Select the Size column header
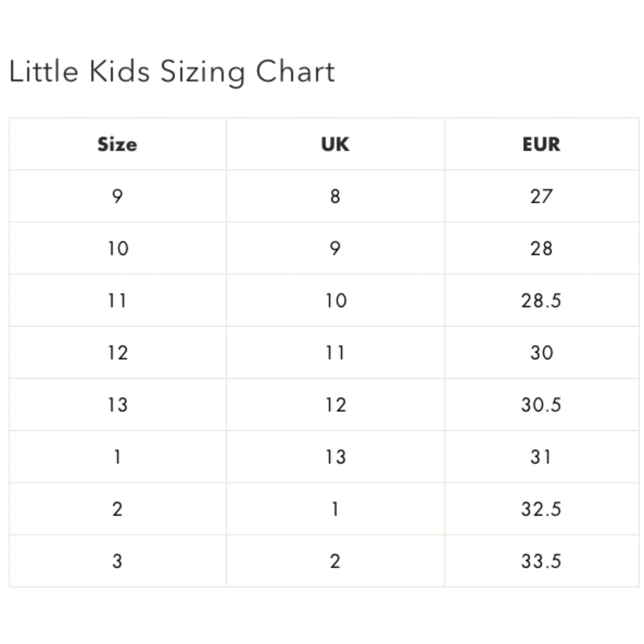This screenshot has height=644, width=644. [x=117, y=144]
